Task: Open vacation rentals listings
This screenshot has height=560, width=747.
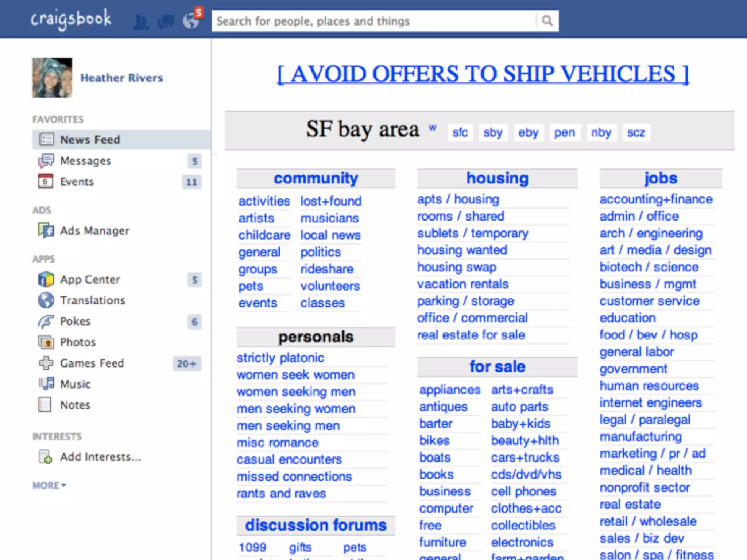Action: click(x=463, y=284)
